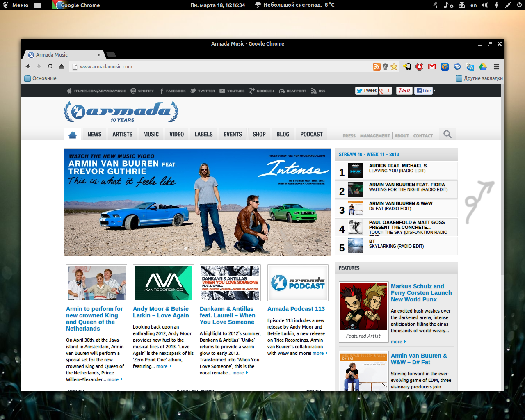Viewport: 525px width, 420px height.
Task: Click the lightbulb icon in the address bar
Action: click(x=385, y=66)
